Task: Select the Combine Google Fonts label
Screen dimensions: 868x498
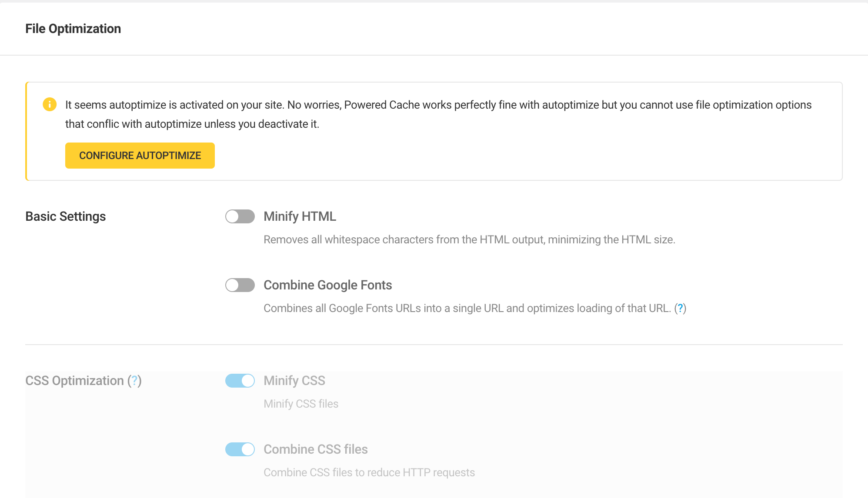Action: (327, 285)
